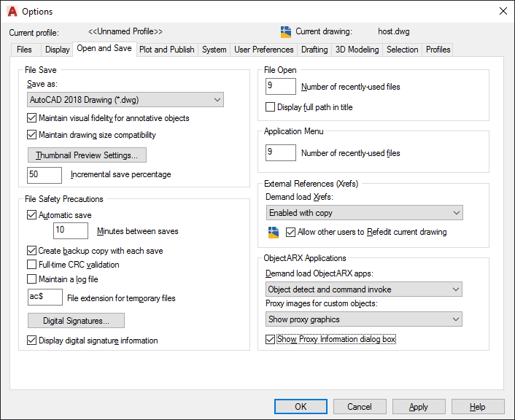Open the Save as format dropdown
The height and width of the screenshot is (420, 515).
coord(125,100)
